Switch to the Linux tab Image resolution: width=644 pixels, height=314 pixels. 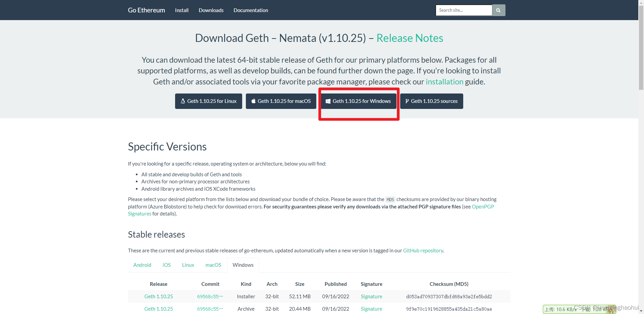coord(188,265)
